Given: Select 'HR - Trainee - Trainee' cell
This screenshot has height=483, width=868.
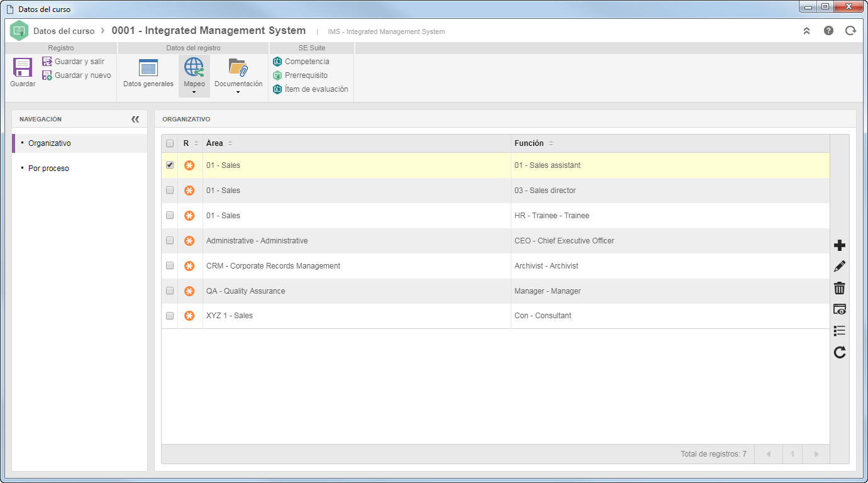Looking at the screenshot, I should pyautogui.click(x=670, y=216).
